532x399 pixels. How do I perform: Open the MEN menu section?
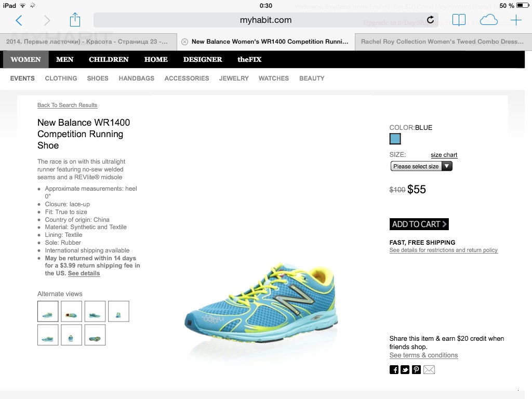click(64, 59)
